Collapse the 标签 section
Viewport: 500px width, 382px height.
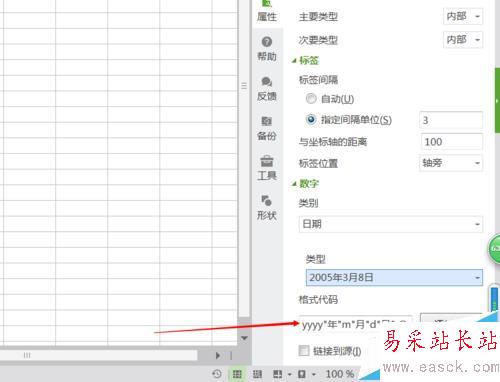pos(294,61)
